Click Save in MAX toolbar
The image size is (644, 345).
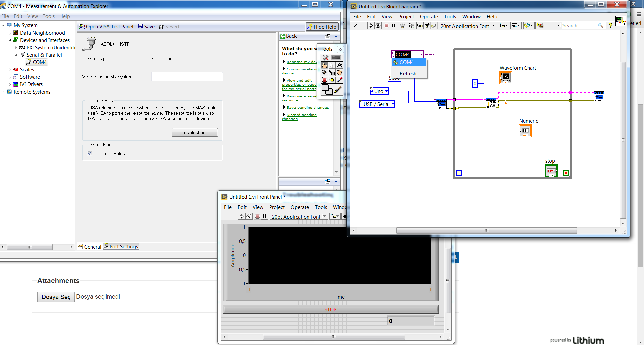[x=146, y=27]
